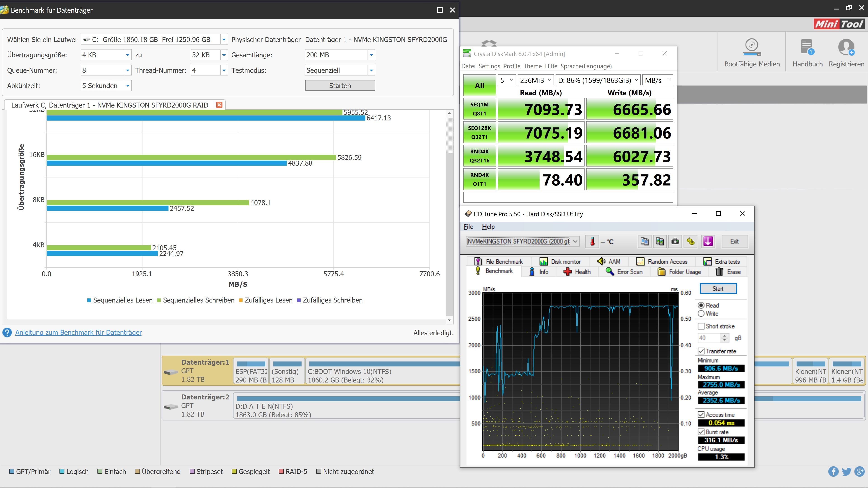Toggle Access time checkbox
This screenshot has height=488, width=868.
pos(701,415)
